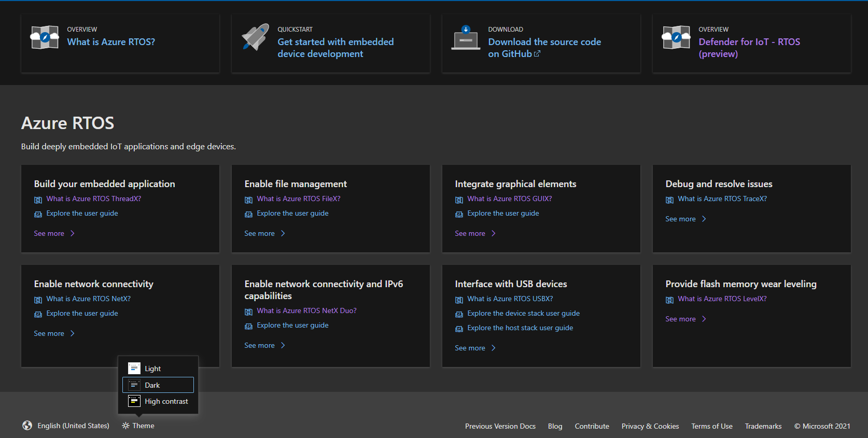
Task: Open the What is Azure RTOS FileX? link
Action: 299,199
